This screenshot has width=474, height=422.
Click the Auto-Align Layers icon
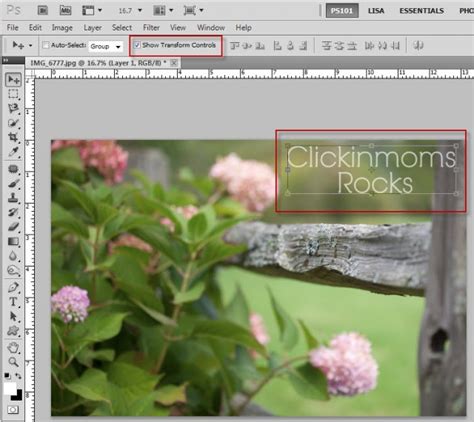click(418, 45)
